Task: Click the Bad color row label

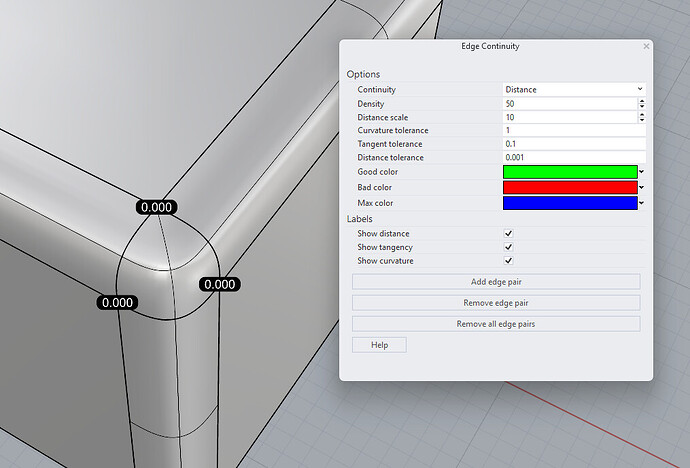Action: (x=374, y=187)
